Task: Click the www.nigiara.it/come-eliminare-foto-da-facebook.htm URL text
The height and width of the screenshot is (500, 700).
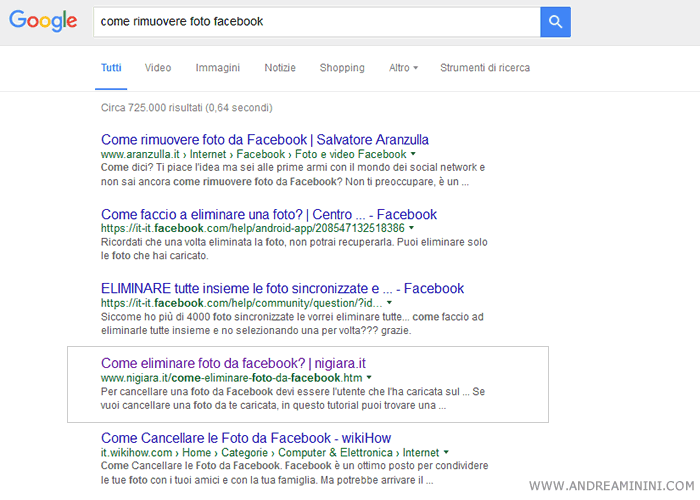Action: click(232, 378)
